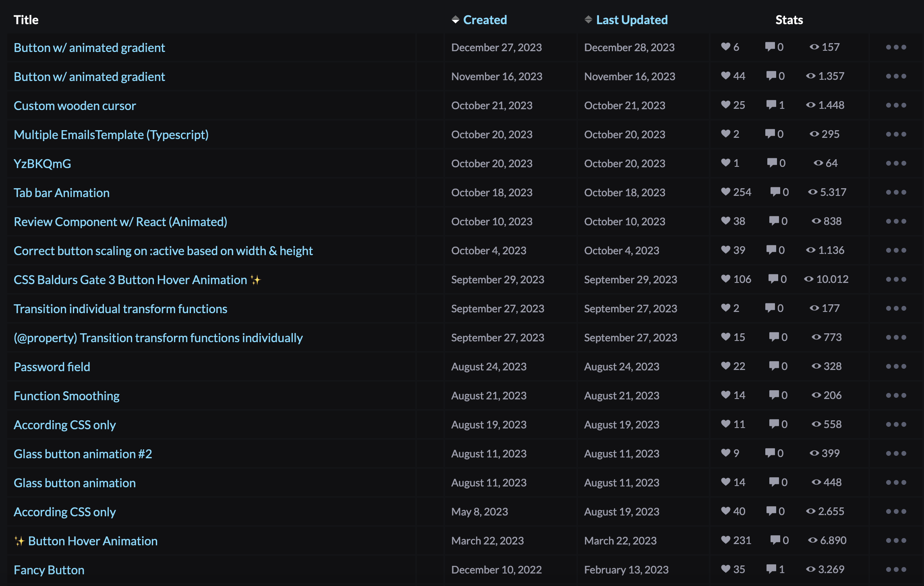Click views eye icon on Password field row

pos(816,366)
